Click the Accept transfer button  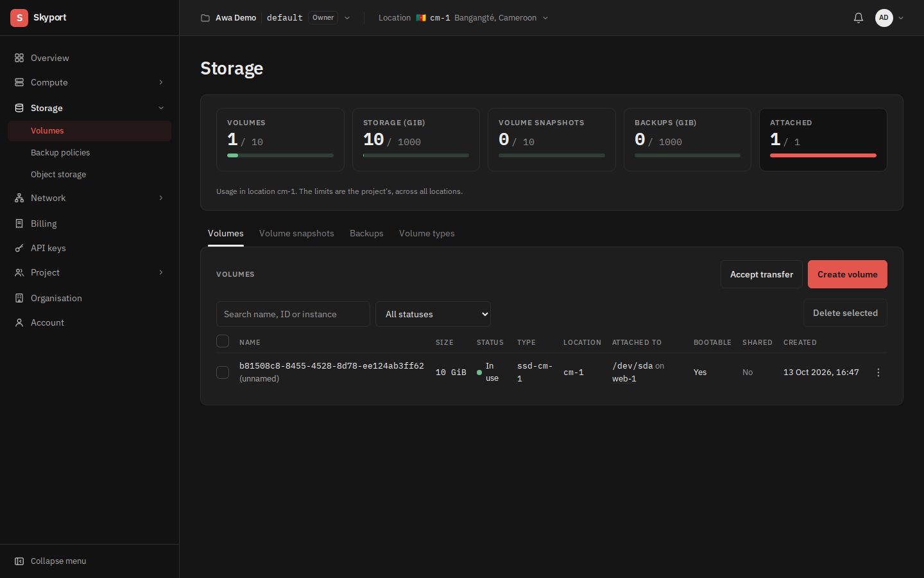pos(762,274)
